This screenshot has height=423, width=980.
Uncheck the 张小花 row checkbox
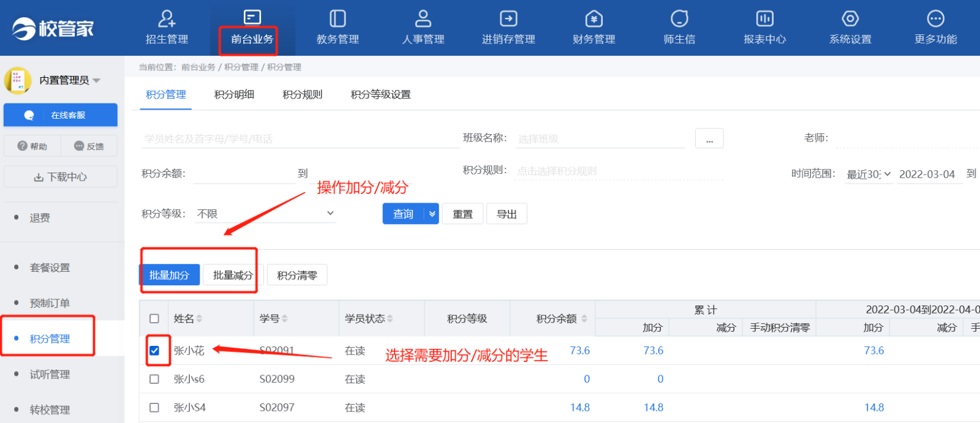tap(154, 351)
